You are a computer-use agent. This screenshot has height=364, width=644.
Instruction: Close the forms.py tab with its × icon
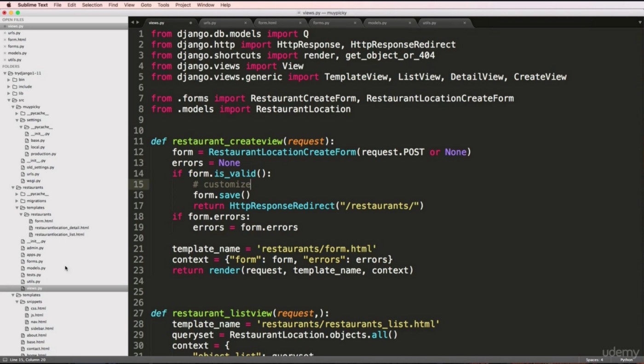pyautogui.click(x=355, y=22)
